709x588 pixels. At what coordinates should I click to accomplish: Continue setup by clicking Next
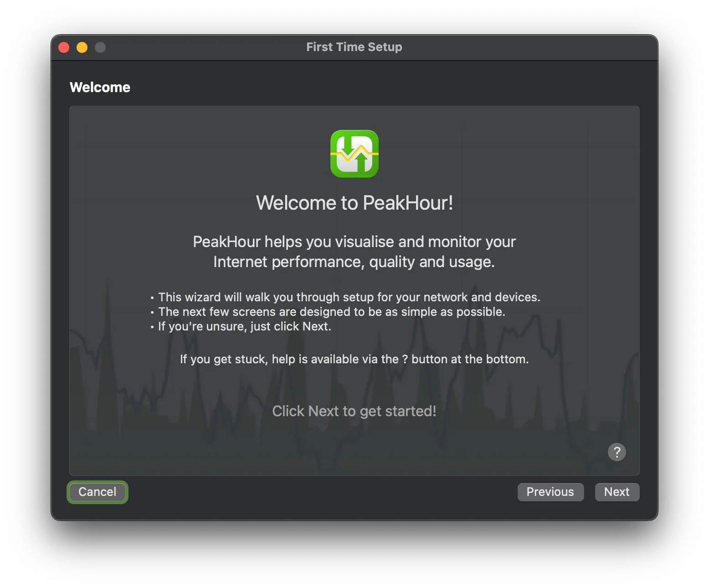point(617,492)
